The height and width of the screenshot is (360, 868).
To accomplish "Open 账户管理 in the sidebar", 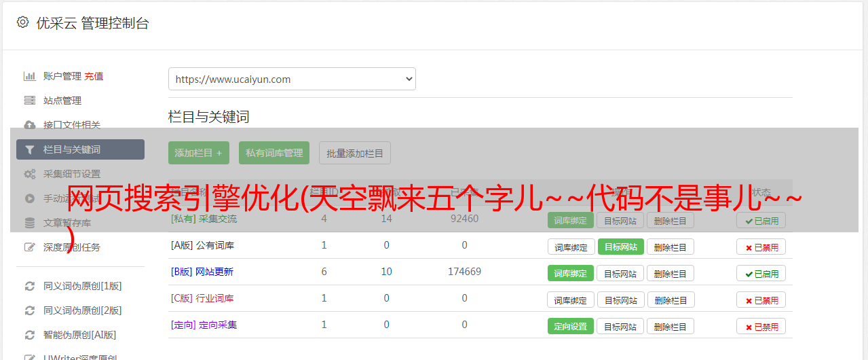I will [62, 76].
